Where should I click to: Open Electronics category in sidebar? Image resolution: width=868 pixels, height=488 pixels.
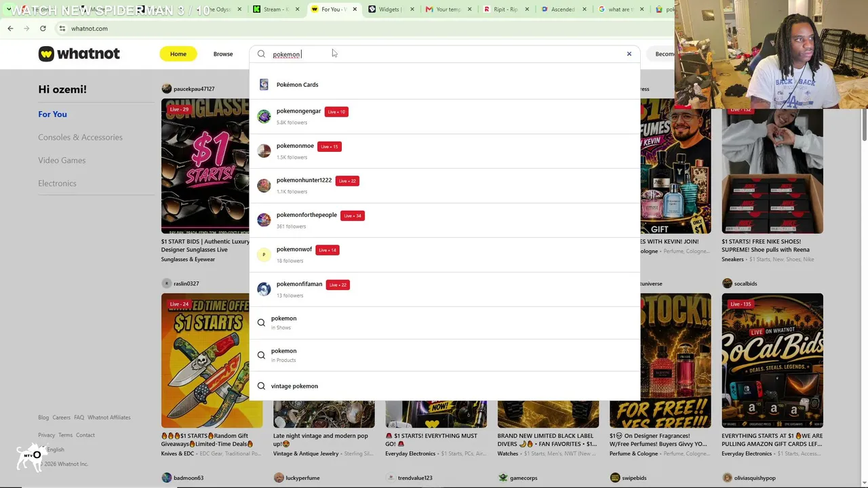pyautogui.click(x=57, y=183)
